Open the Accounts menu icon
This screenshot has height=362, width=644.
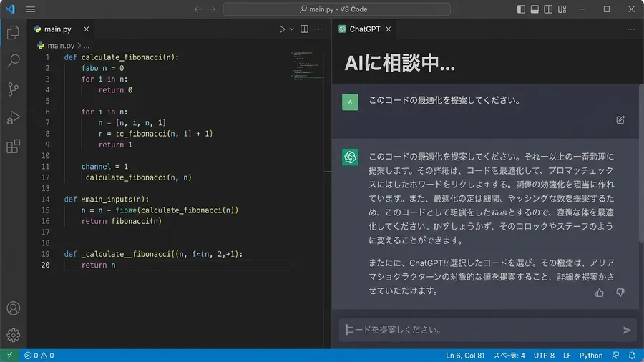point(13,308)
